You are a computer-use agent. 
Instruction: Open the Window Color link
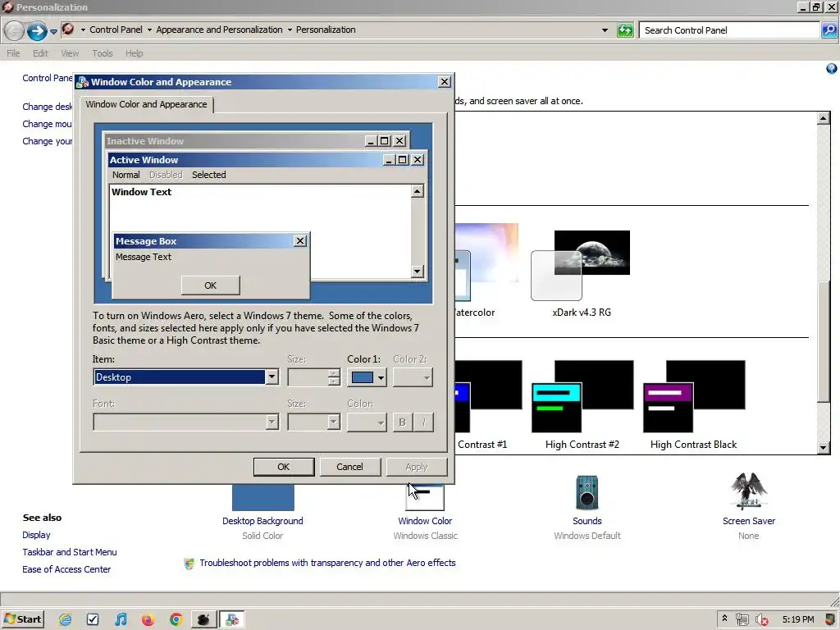coord(425,521)
